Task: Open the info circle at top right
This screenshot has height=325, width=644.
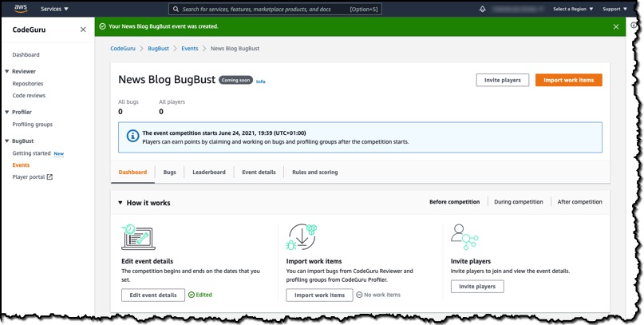Action: coord(634,26)
